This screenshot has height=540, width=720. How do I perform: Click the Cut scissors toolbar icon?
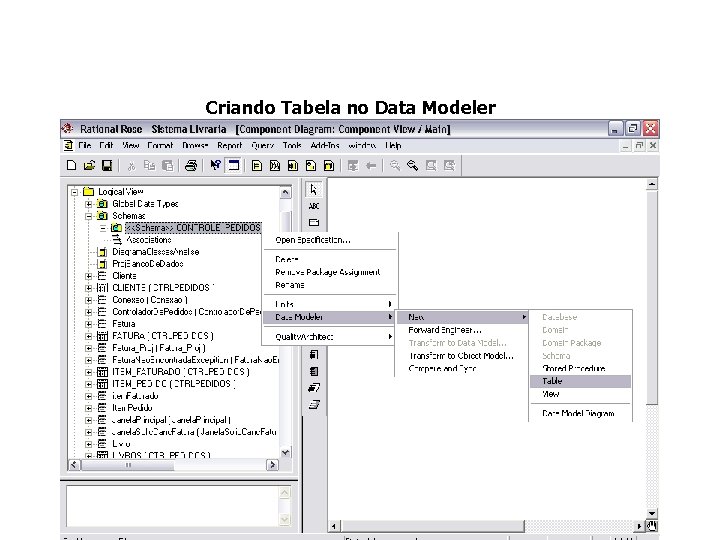131,166
